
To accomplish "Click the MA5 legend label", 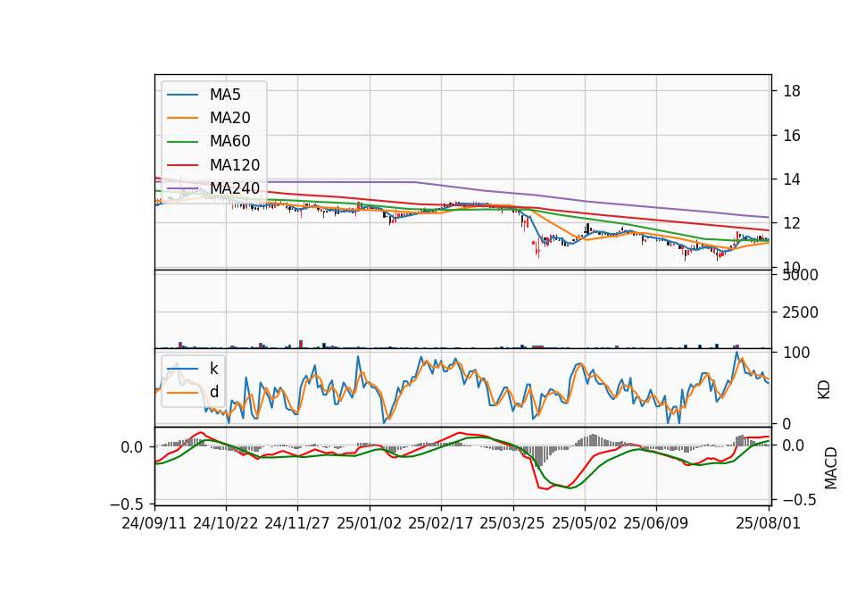I will click(225, 95).
